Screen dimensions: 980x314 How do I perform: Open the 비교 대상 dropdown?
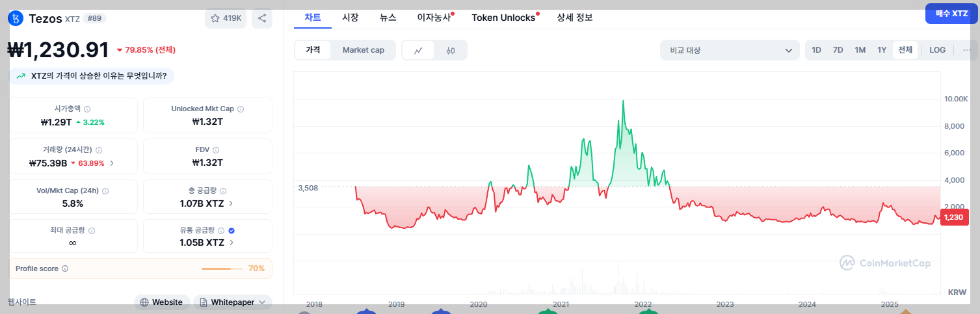coord(730,50)
